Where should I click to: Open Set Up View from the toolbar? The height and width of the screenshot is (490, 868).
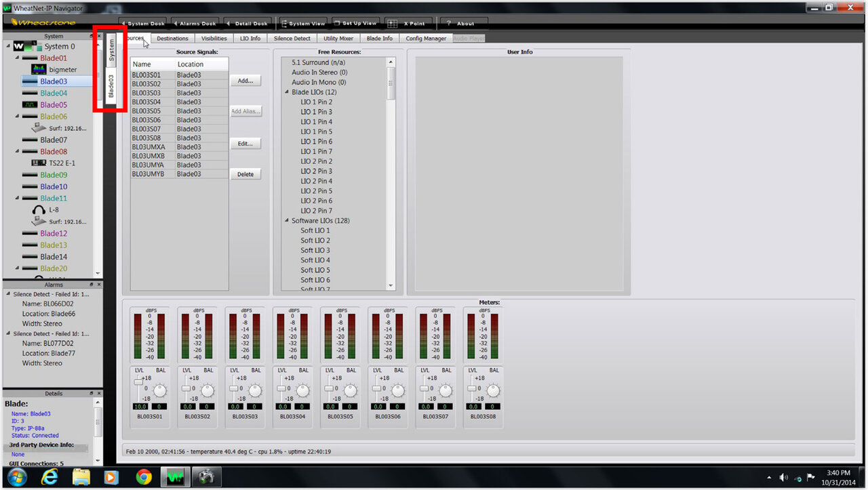(x=355, y=23)
